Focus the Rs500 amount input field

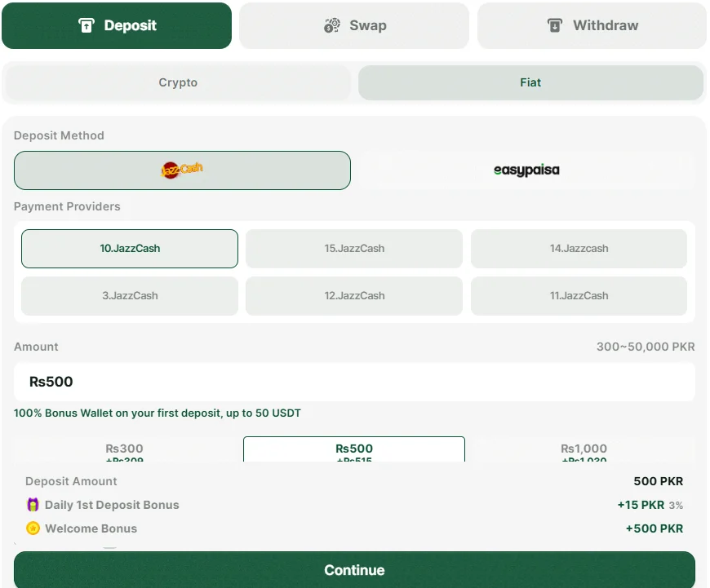click(x=354, y=382)
